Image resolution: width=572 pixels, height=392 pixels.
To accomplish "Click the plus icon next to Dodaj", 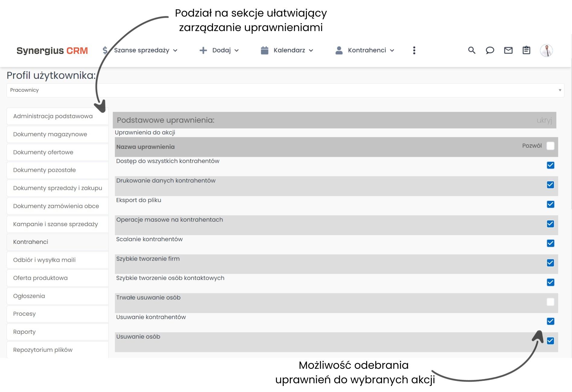I will point(203,50).
